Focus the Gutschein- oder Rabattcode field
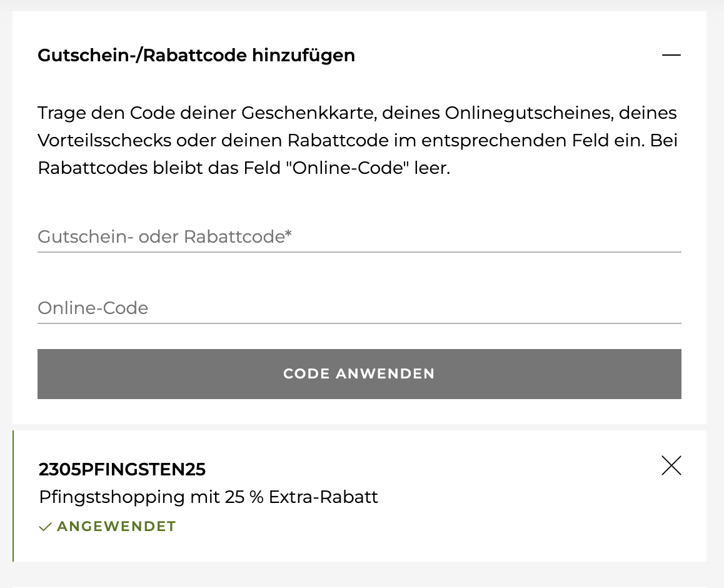 point(359,237)
